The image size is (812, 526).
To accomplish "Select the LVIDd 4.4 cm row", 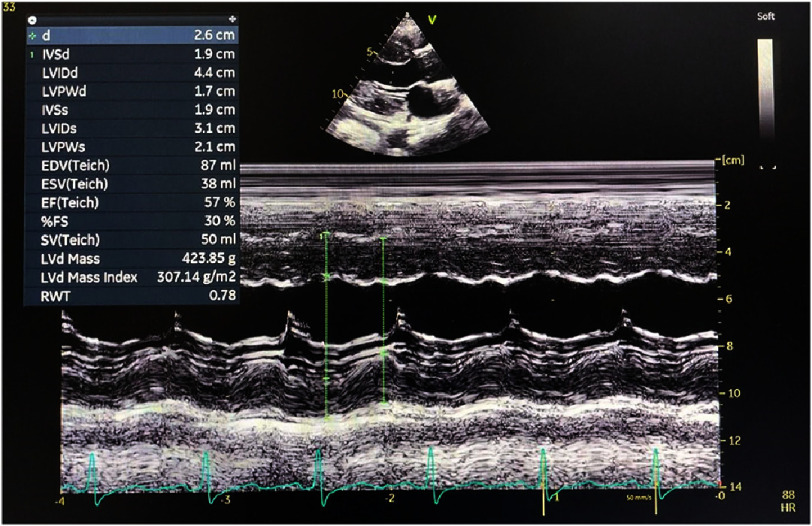I will [133, 72].
